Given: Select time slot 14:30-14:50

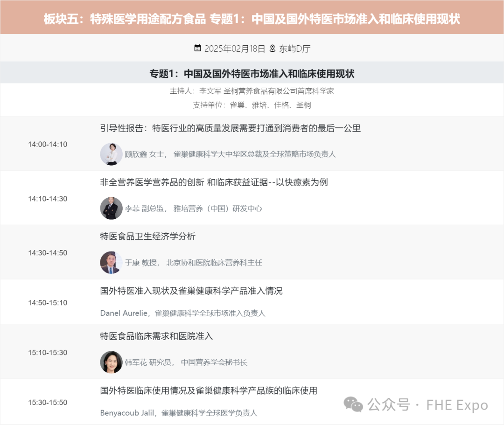Looking at the screenshot, I should point(48,253).
